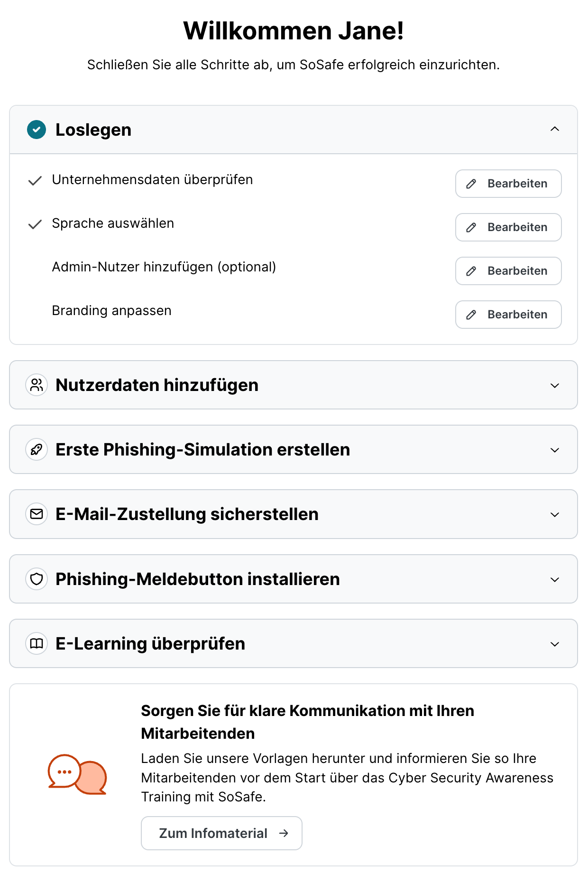The height and width of the screenshot is (874, 588).
Task: Click the teal checkmark icon next to Loslegen
Action: (37, 130)
